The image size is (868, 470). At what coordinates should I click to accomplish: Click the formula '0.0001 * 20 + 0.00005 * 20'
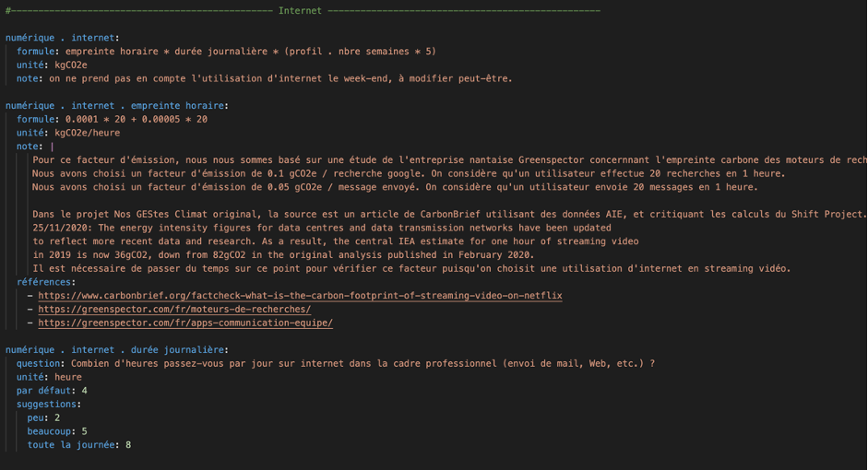[137, 119]
